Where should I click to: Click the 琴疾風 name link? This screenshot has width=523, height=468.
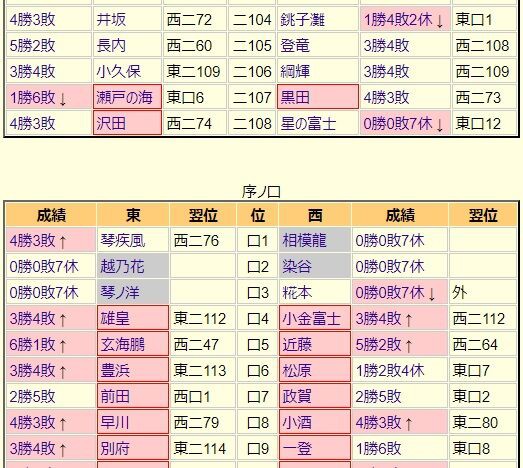point(123,241)
